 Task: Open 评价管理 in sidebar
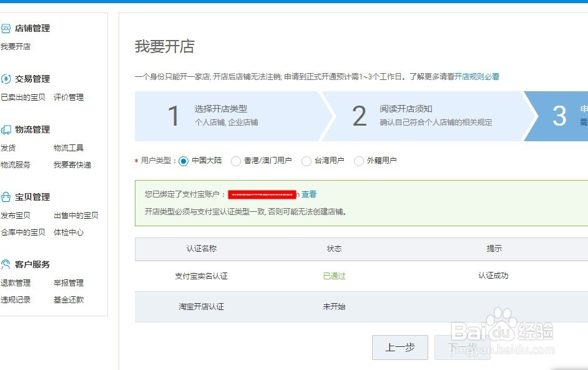tap(69, 97)
